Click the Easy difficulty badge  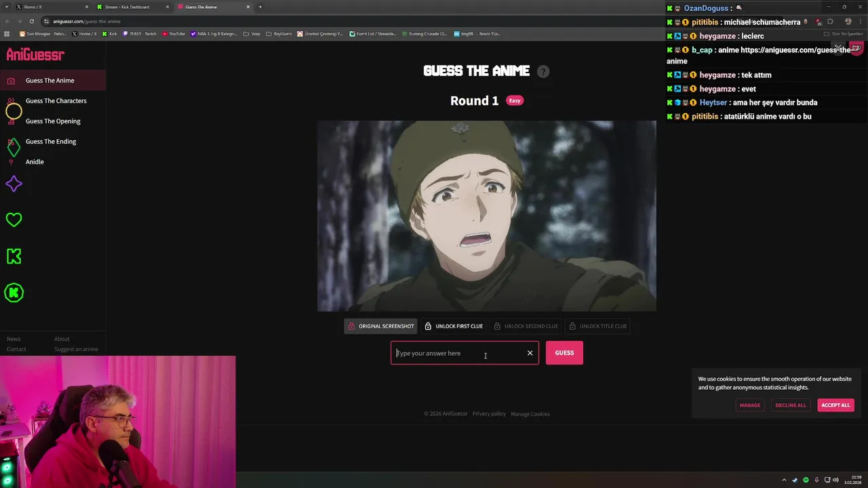pyautogui.click(x=515, y=100)
